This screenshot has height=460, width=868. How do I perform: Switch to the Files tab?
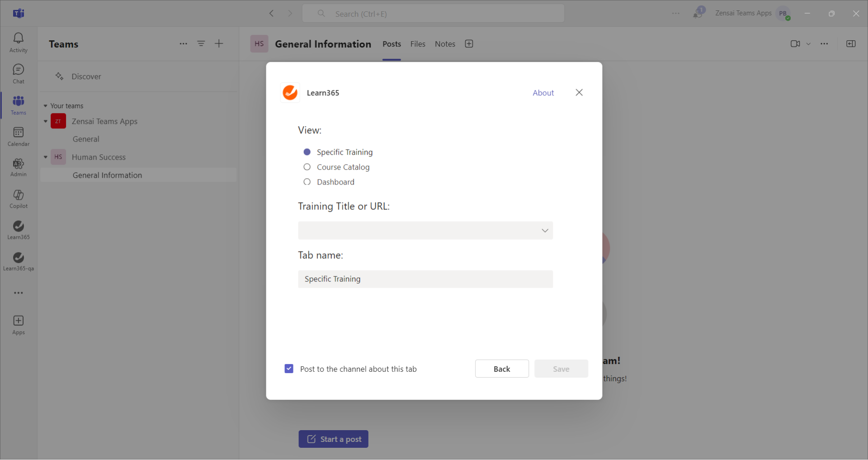pos(417,44)
